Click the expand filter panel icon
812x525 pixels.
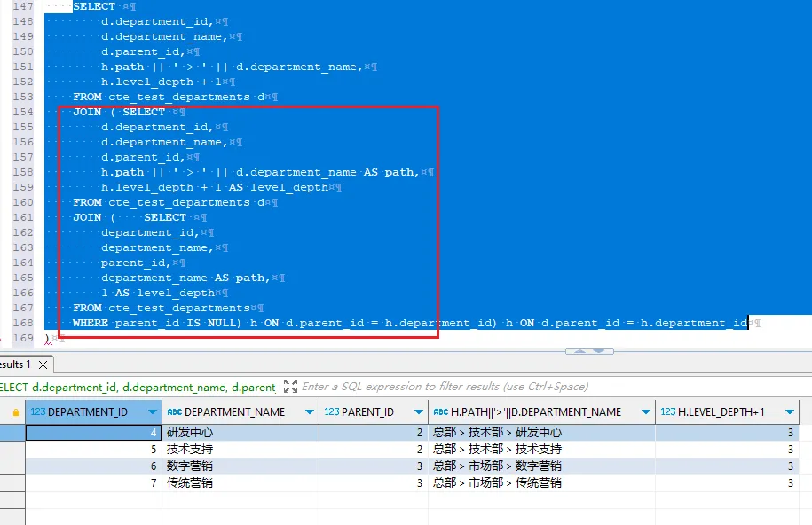click(290, 387)
